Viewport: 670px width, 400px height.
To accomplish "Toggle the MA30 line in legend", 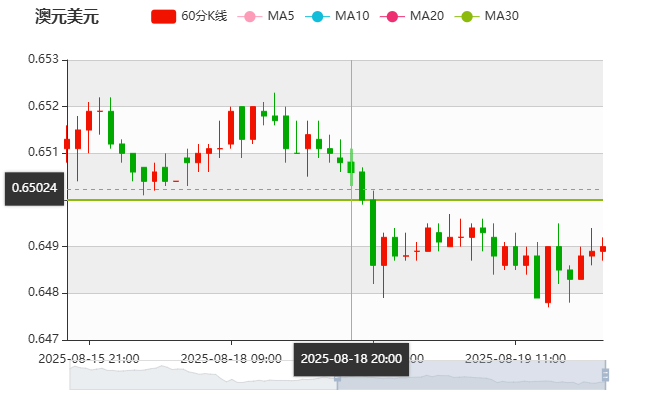I will pos(487,16).
